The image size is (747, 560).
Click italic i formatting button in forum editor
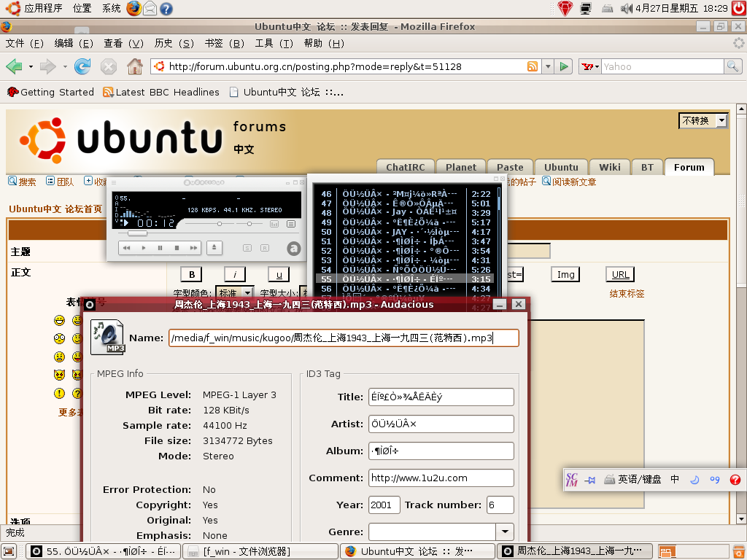click(235, 274)
